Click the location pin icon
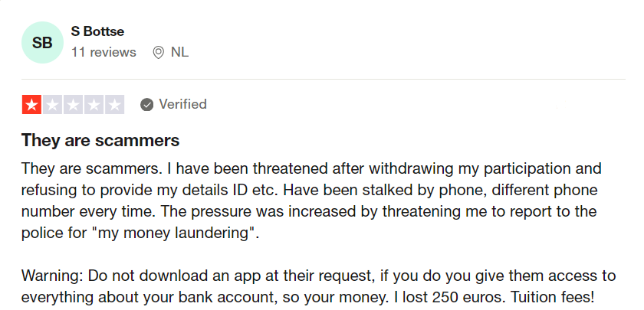 [x=159, y=53]
